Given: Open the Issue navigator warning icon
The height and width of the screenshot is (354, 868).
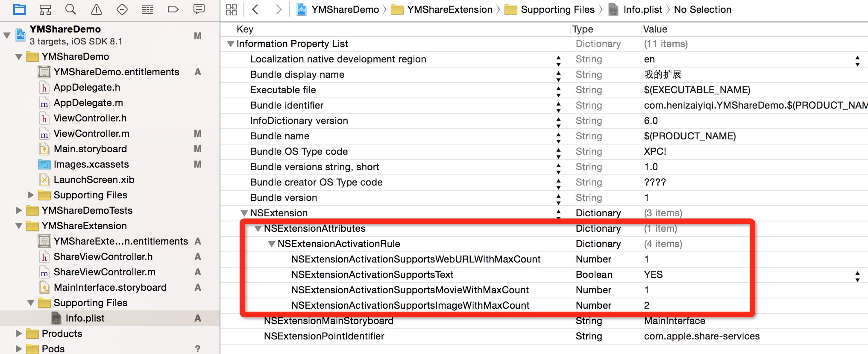Looking at the screenshot, I should click(97, 9).
